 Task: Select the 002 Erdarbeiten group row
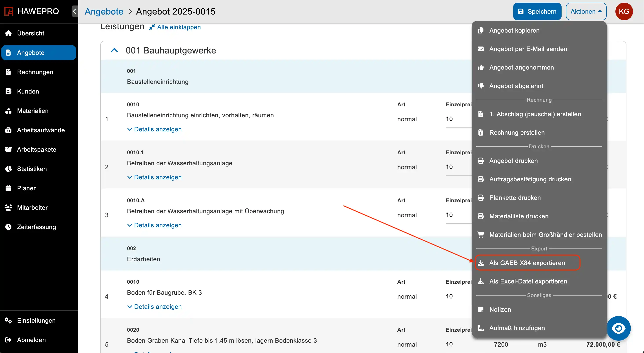click(x=286, y=254)
